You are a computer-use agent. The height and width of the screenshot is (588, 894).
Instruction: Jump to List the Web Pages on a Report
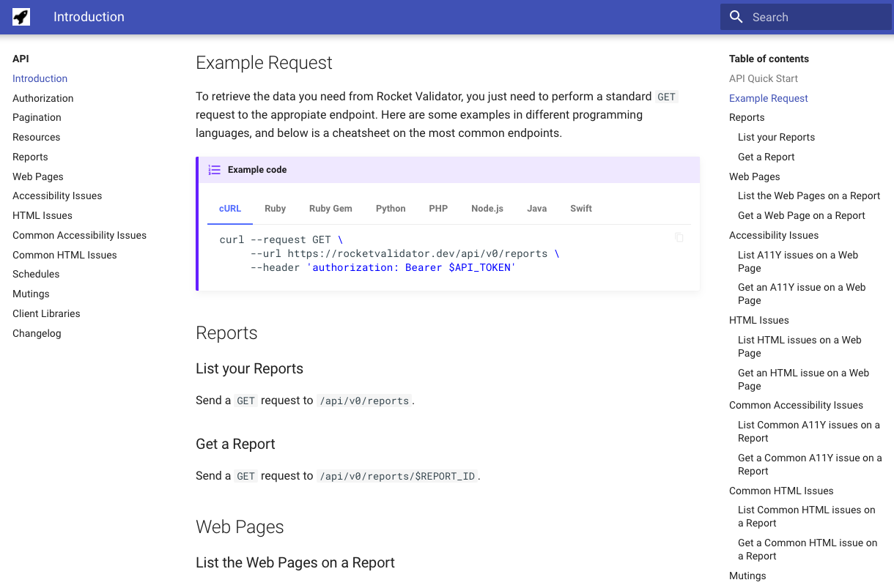[809, 196]
